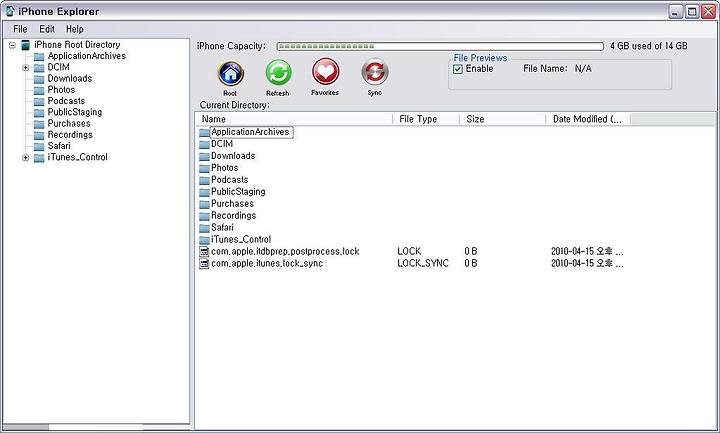
Task: Click the DCIM folder icon in file list
Action: pyautogui.click(x=204, y=145)
